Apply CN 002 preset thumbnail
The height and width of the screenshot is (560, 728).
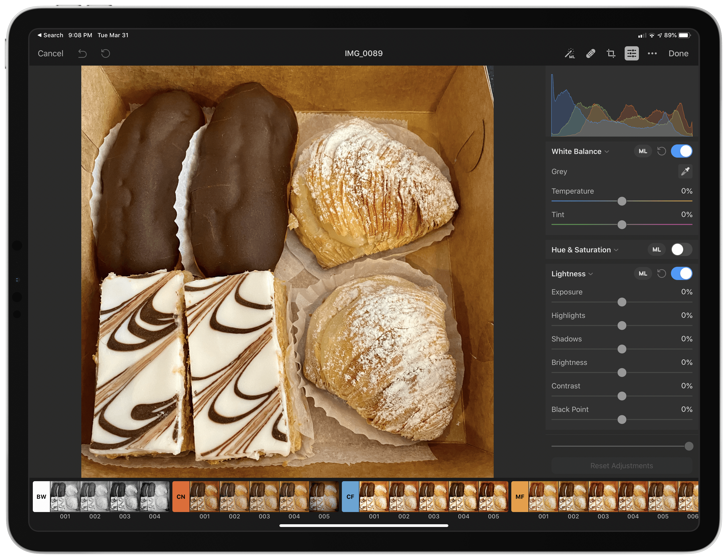pyautogui.click(x=234, y=496)
